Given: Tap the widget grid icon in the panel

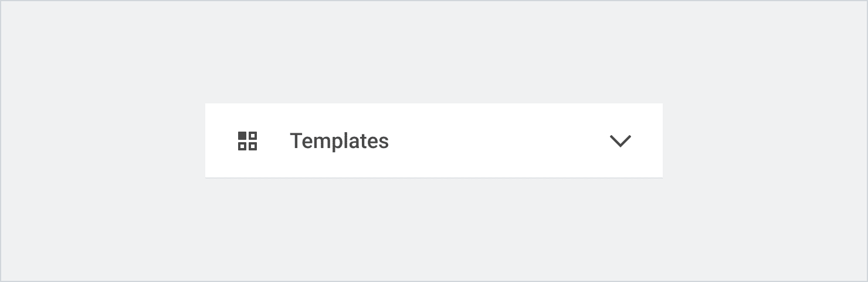Looking at the screenshot, I should click(247, 141).
